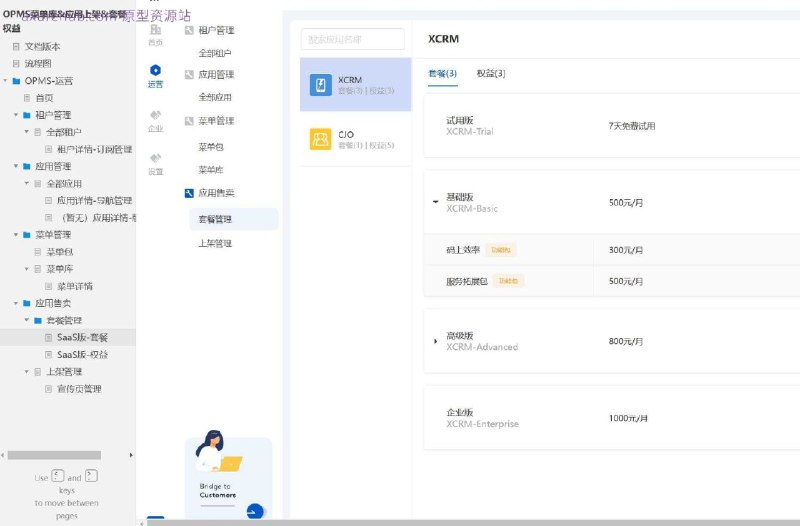Open the 应用详情-导航管理 tree page
The image size is (800, 526).
pyautogui.click(x=94, y=201)
